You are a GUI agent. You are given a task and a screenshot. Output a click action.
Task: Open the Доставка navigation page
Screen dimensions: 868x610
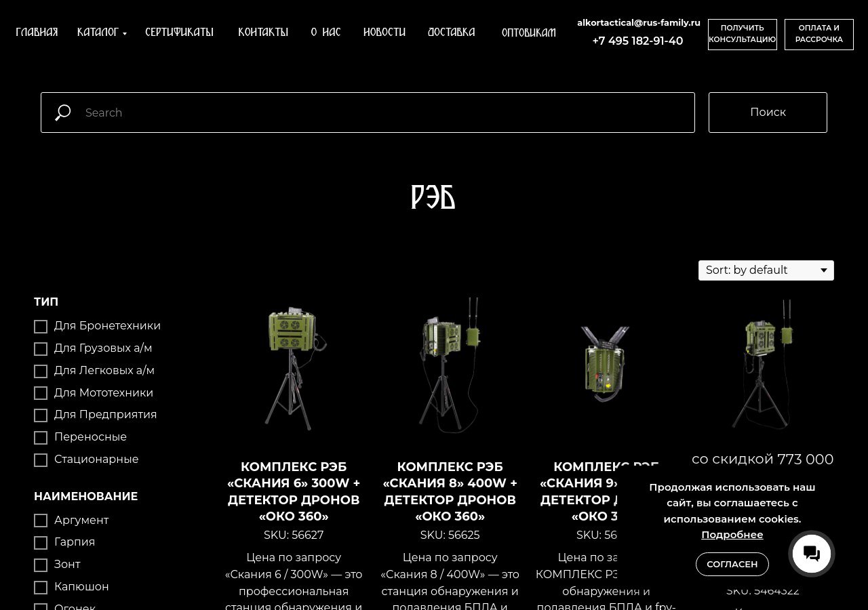click(x=451, y=33)
